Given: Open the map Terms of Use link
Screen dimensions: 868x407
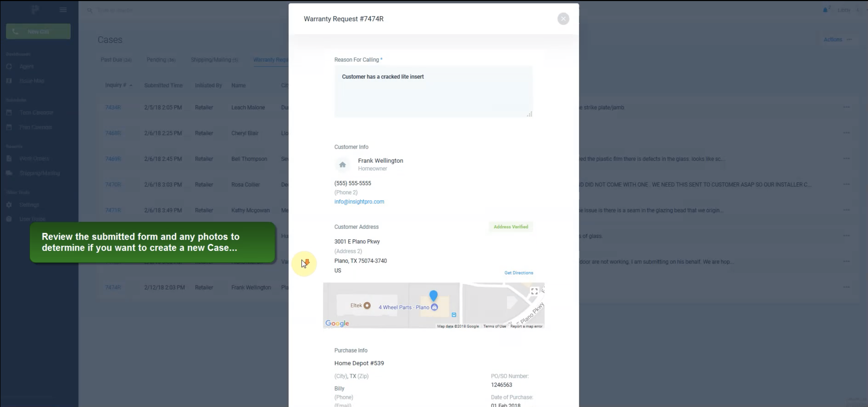Looking at the screenshot, I should pos(494,326).
